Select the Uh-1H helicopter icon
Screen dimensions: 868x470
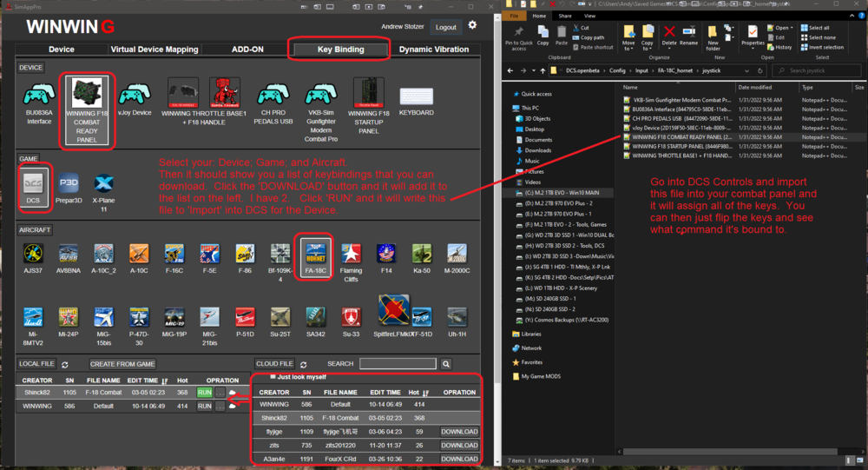point(457,318)
